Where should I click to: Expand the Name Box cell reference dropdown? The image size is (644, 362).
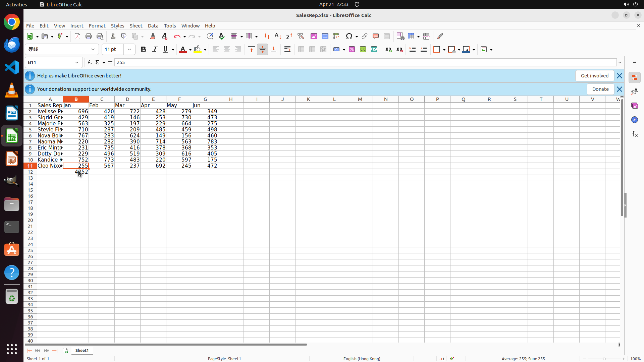point(77,62)
